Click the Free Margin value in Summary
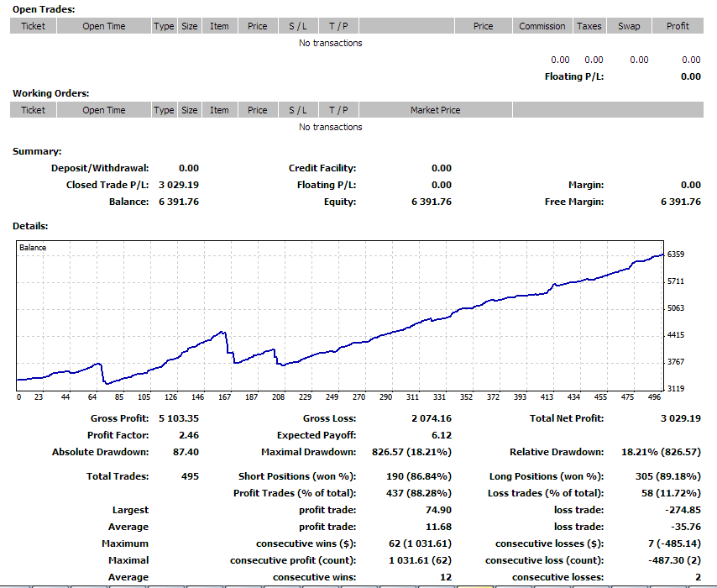Viewport: 717px width, 588px height. coord(680,202)
